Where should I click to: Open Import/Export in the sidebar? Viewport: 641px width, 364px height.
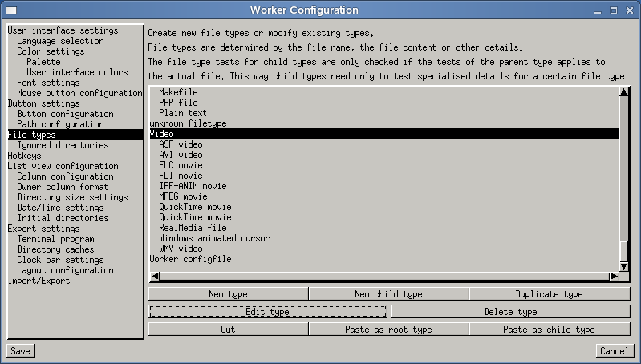(39, 281)
